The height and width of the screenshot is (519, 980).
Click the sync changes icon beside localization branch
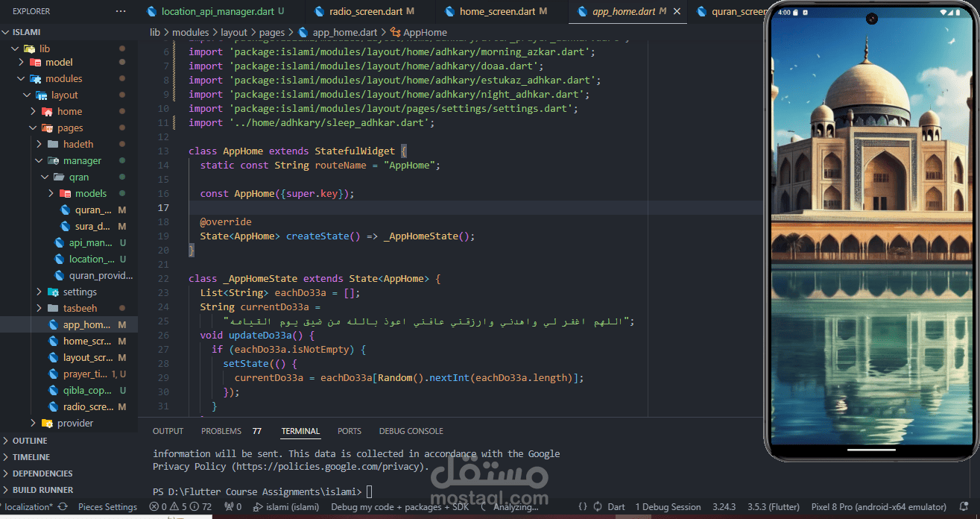pyautogui.click(x=63, y=507)
